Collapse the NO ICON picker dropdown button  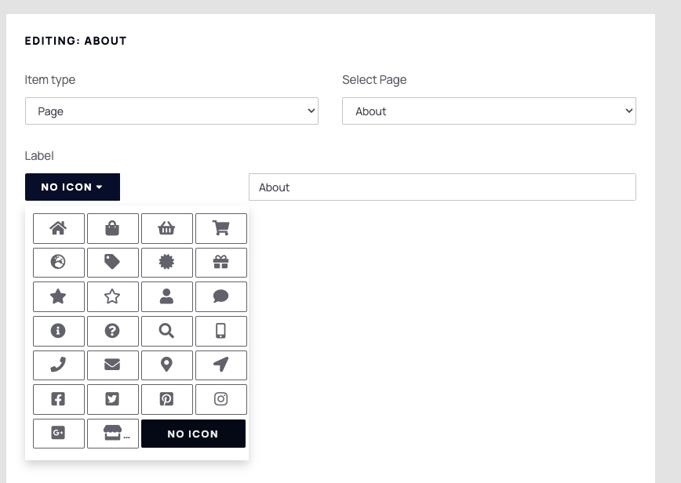[x=72, y=187]
